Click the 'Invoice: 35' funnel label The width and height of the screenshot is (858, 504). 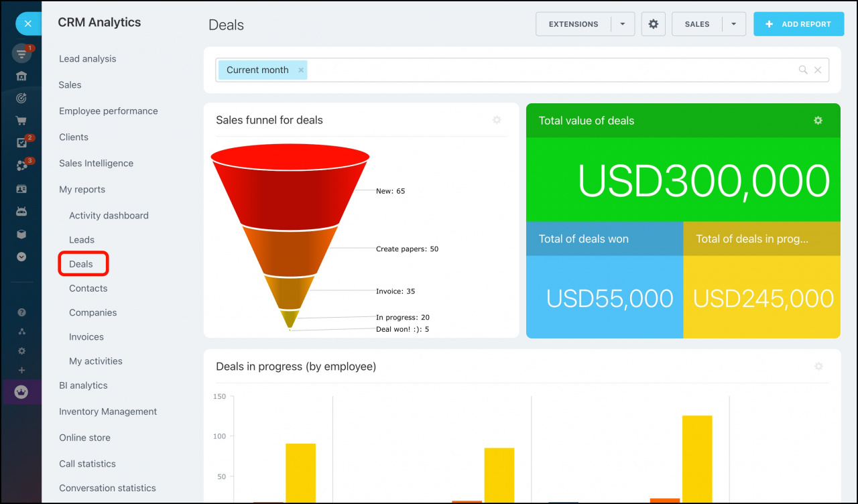click(x=395, y=292)
